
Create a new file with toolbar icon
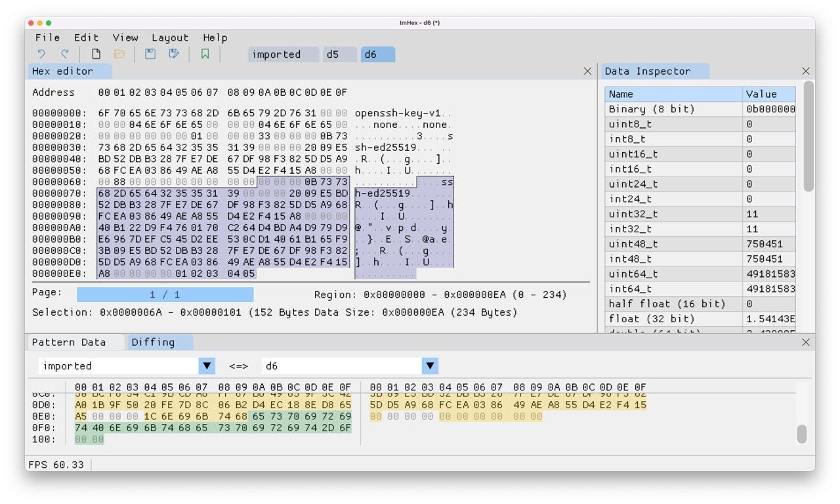click(x=96, y=54)
